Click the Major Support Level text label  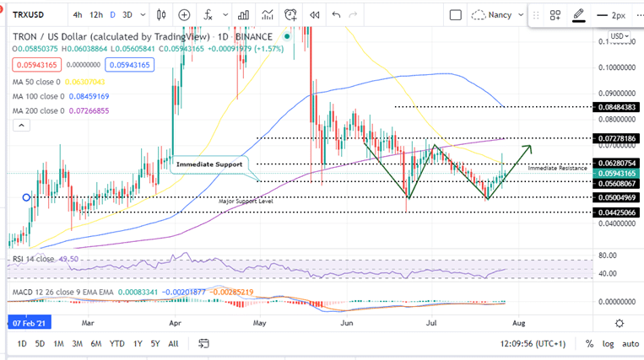(x=246, y=201)
